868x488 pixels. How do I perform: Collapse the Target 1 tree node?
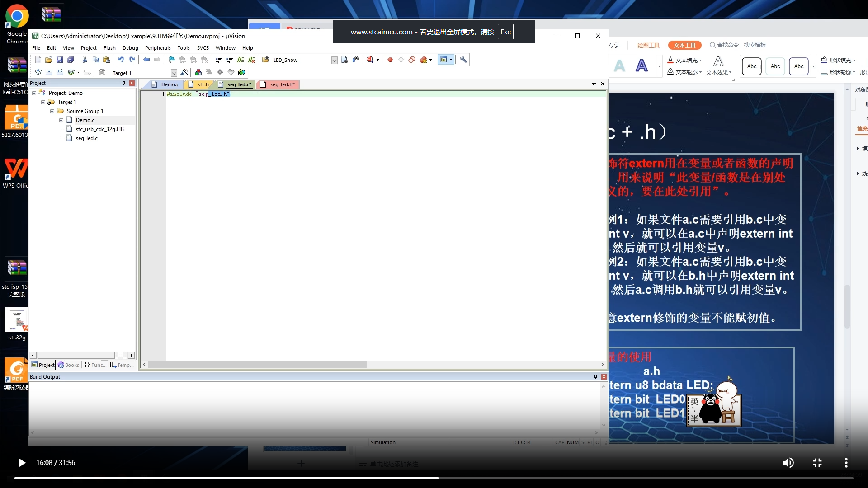43,102
